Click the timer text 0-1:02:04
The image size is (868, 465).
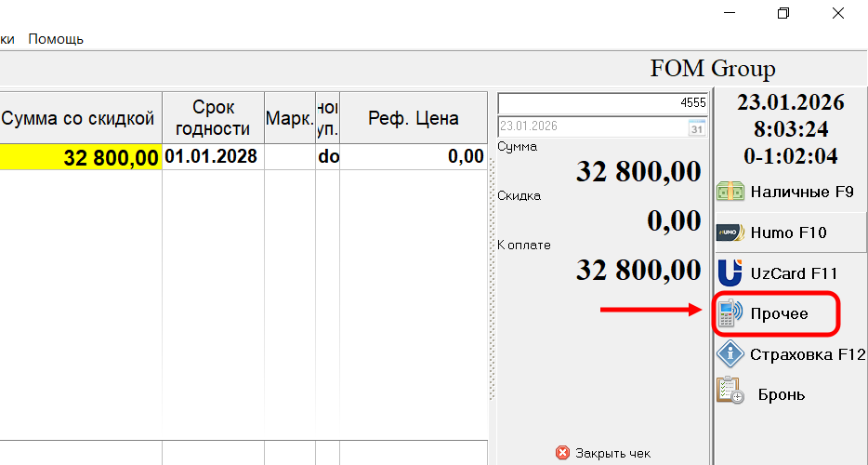[791, 156]
